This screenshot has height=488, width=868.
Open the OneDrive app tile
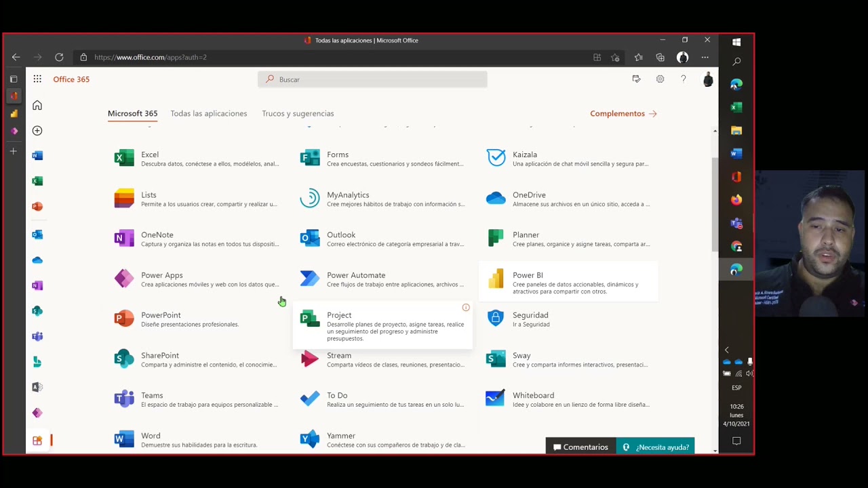[x=568, y=199]
